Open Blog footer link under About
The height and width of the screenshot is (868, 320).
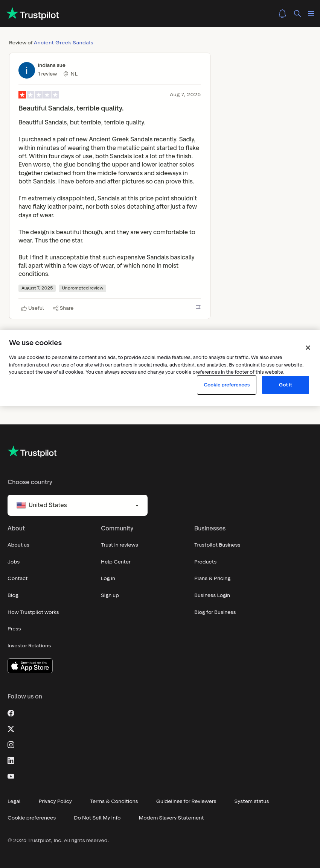(x=13, y=595)
